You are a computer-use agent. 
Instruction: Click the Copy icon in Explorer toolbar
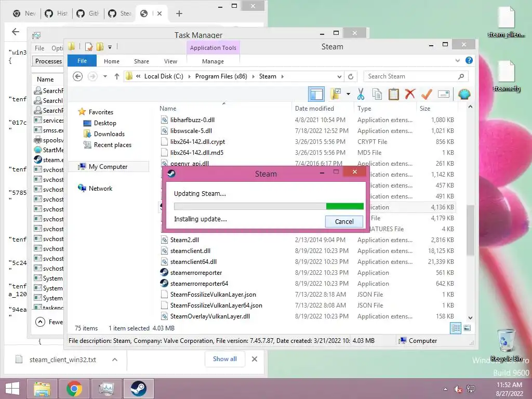click(377, 94)
